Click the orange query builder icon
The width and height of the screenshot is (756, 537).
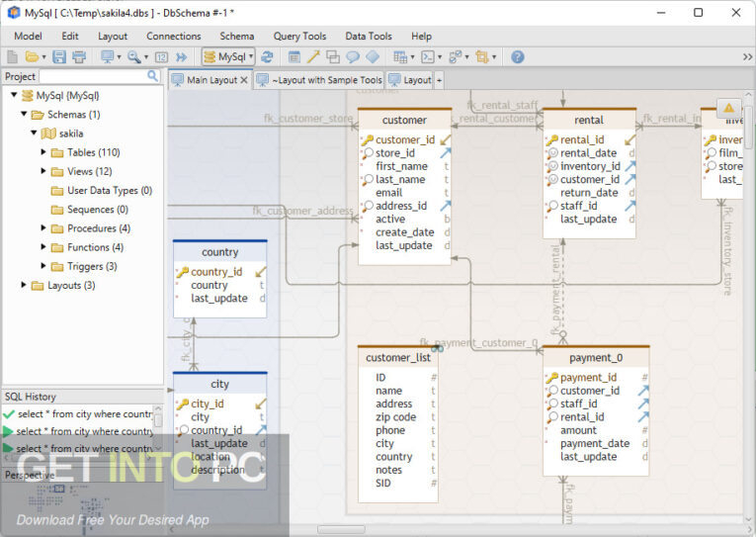(x=481, y=57)
